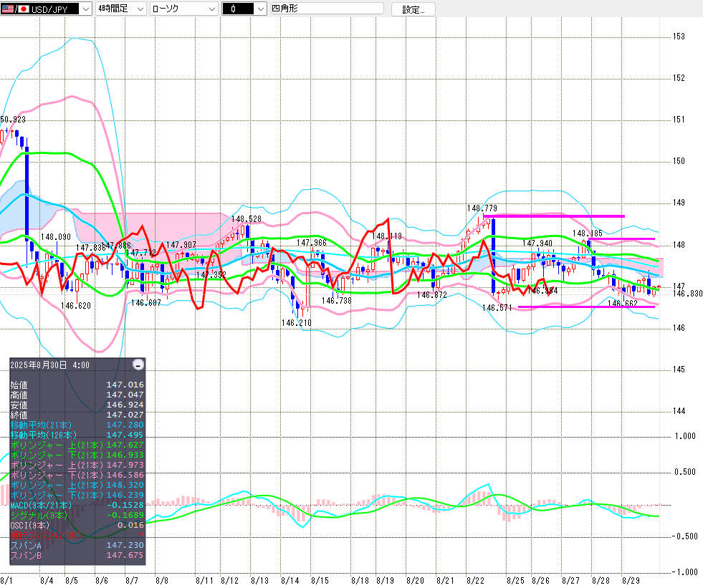The image size is (703, 588).
Task: Select the MACD(9本/21本) row label
Action: (41, 505)
